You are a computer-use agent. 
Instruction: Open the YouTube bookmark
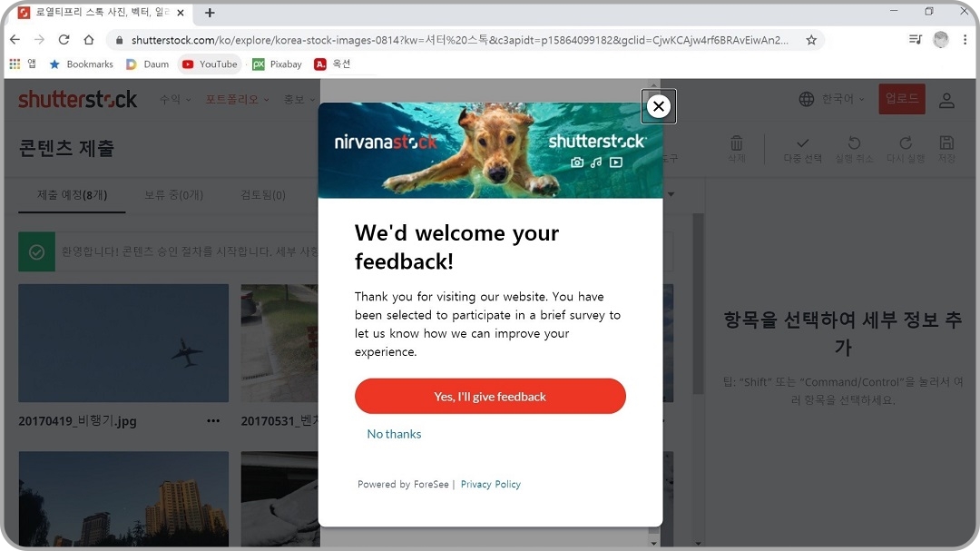pyautogui.click(x=210, y=64)
